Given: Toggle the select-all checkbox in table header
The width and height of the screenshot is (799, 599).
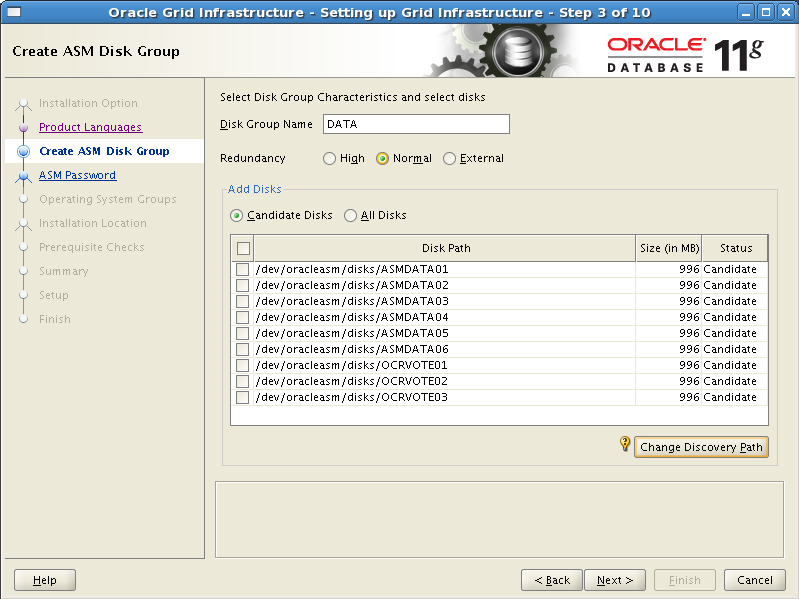Looking at the screenshot, I should [243, 248].
